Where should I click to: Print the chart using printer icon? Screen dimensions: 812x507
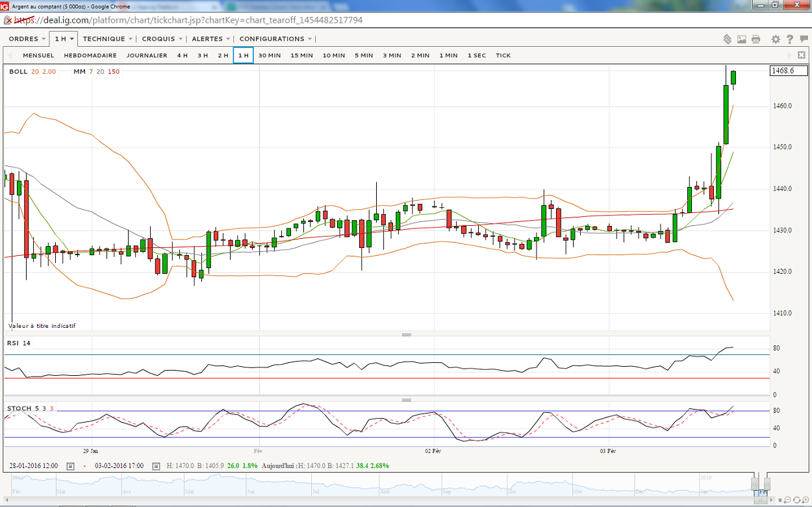pyautogui.click(x=755, y=40)
